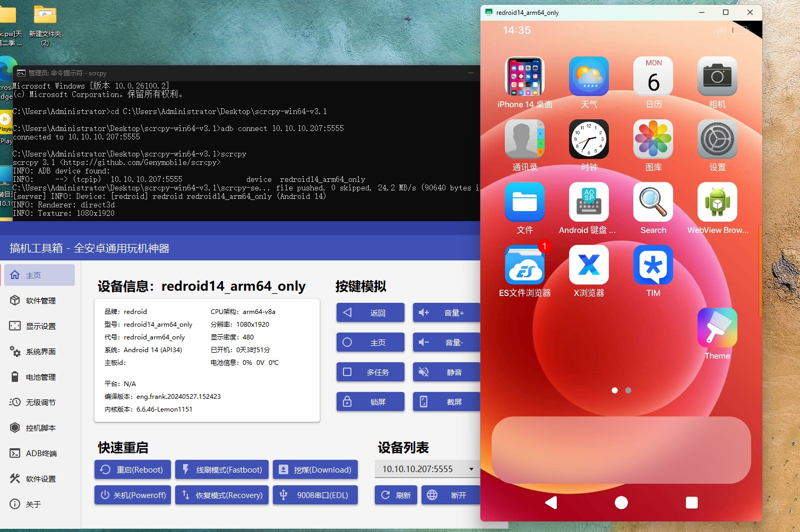
Task: Refresh the device list with 刷新
Action: 396,495
